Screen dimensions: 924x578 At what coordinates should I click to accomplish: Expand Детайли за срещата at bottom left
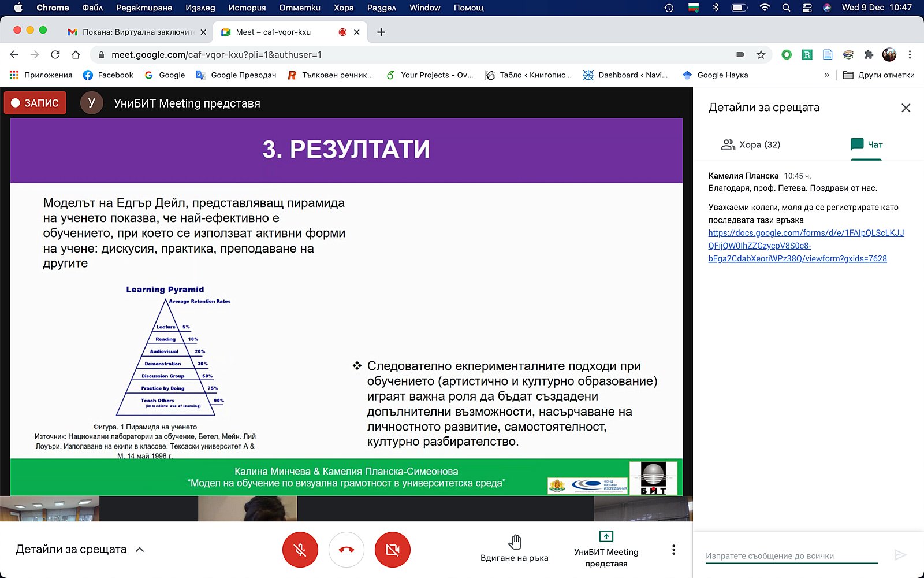(x=80, y=550)
